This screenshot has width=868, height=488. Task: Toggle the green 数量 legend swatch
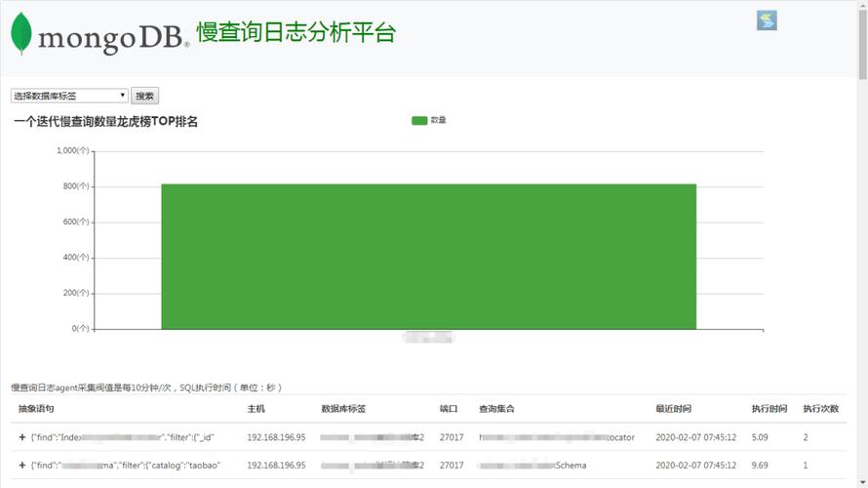[419, 120]
